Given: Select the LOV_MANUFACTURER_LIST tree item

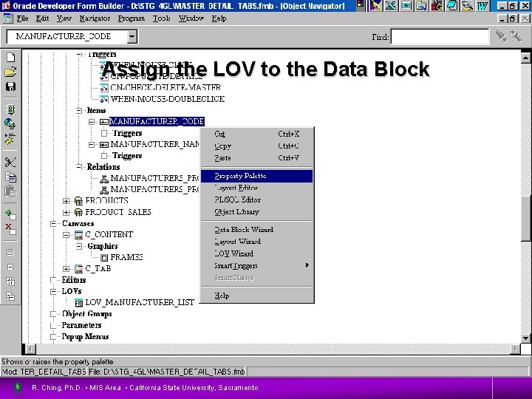Looking at the screenshot, I should [140, 302].
